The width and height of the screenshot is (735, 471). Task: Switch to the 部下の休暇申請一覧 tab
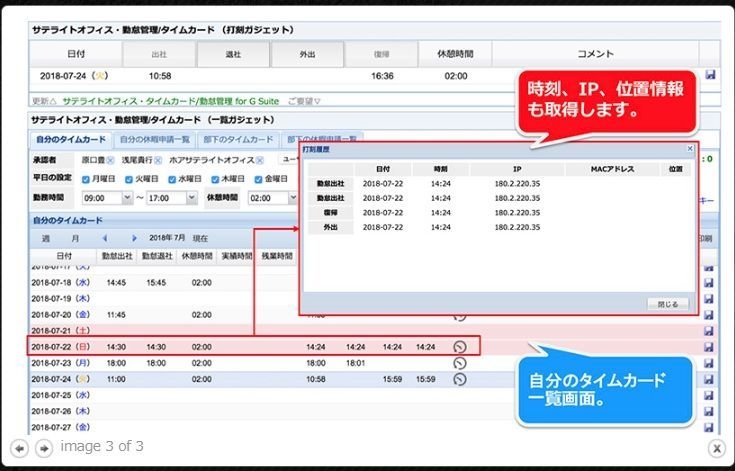click(322, 140)
